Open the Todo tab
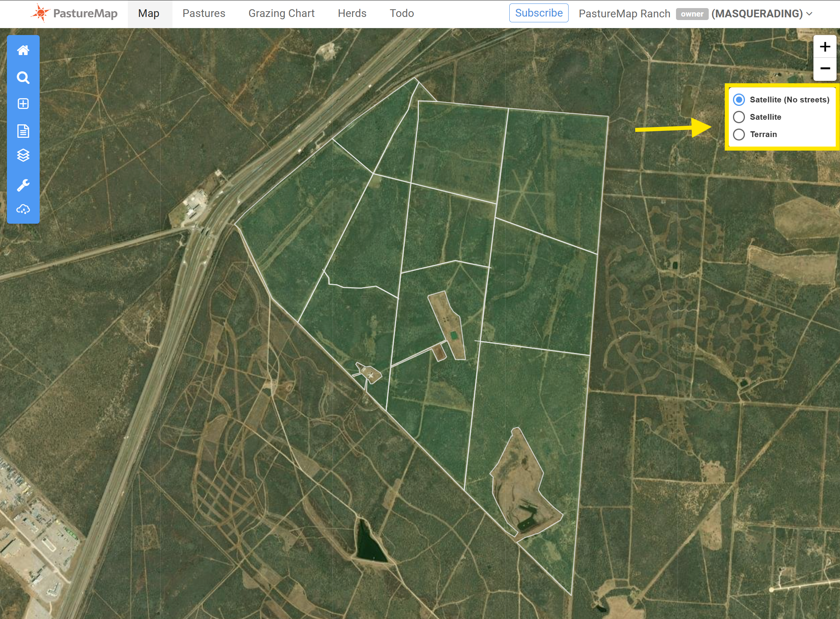The width and height of the screenshot is (840, 619). pos(402,13)
